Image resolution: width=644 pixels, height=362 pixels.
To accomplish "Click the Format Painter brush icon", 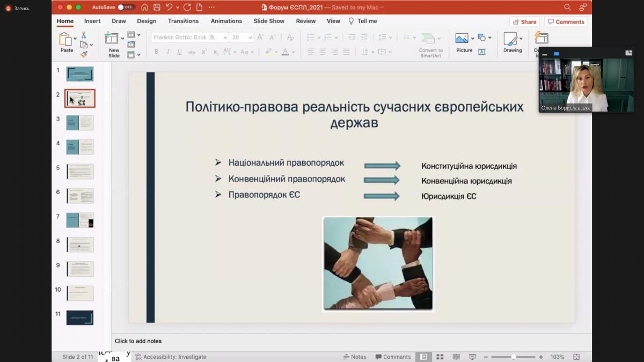I will pos(84,54).
